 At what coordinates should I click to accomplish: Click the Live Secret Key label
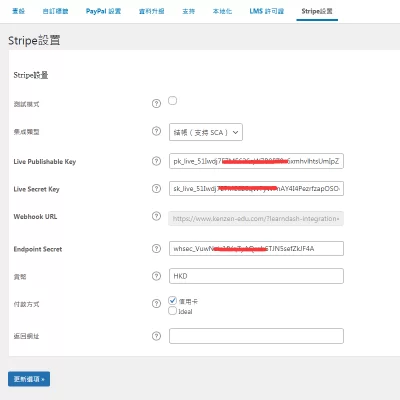coord(36,189)
